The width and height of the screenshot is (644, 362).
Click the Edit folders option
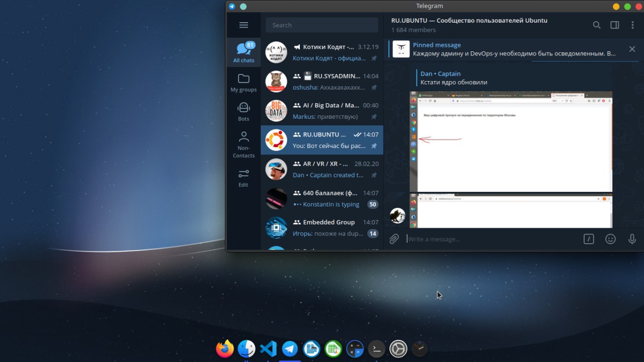244,178
